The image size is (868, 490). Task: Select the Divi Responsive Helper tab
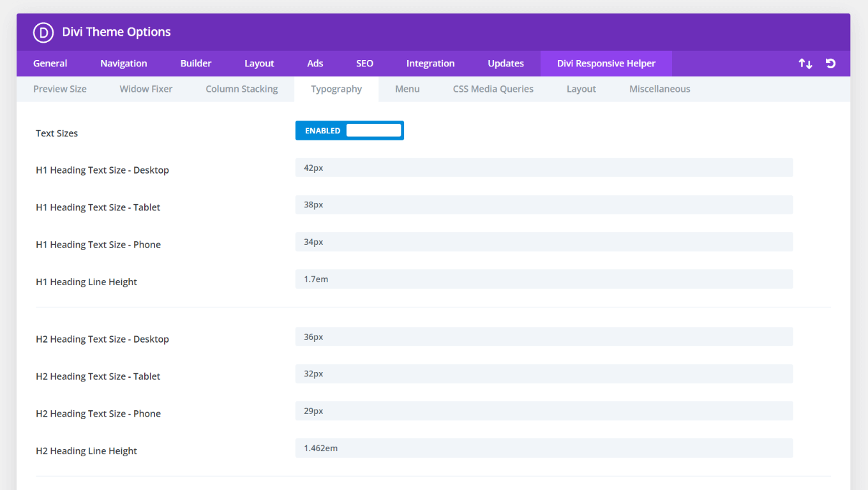606,64
